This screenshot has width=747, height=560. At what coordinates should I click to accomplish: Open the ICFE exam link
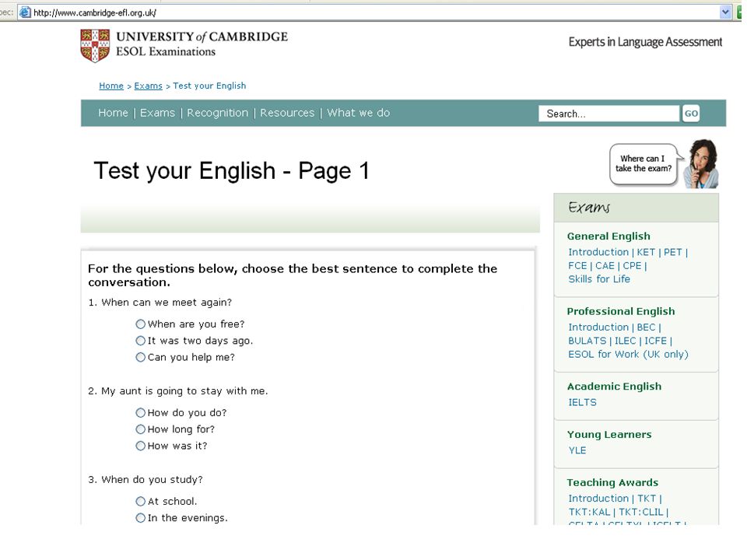(x=655, y=341)
